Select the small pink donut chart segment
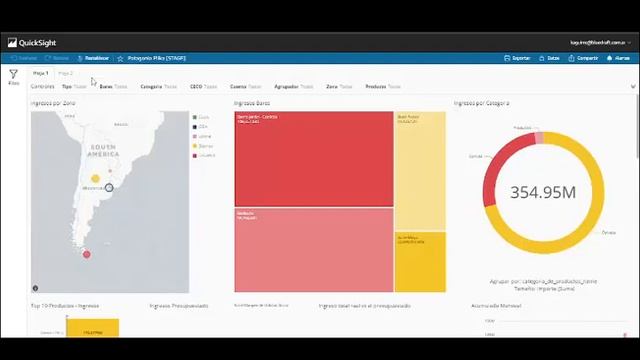 pos(539,138)
